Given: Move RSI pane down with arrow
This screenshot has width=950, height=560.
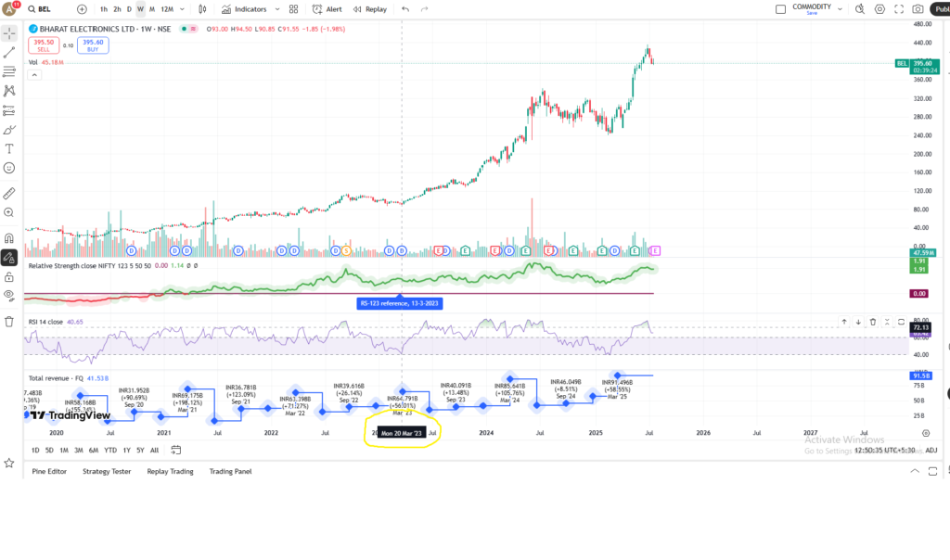Looking at the screenshot, I should click(x=858, y=322).
